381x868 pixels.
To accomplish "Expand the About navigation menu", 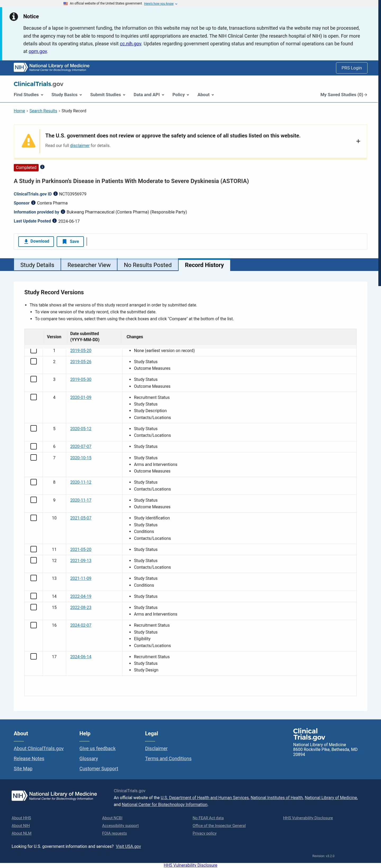I will [x=206, y=95].
